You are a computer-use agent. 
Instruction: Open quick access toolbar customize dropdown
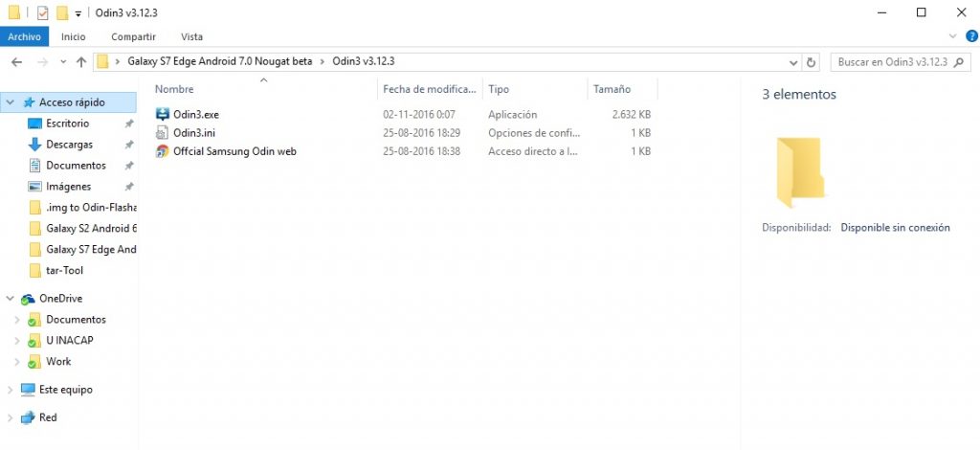pyautogui.click(x=78, y=13)
